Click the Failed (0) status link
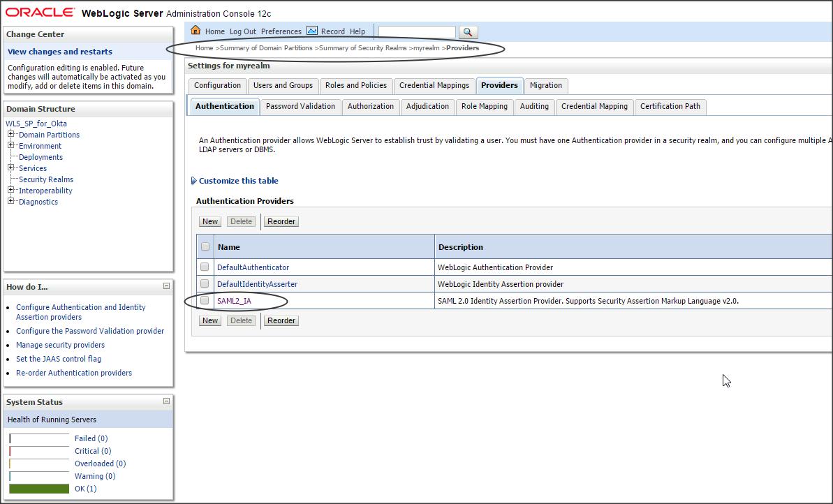This screenshot has height=504, width=833. pos(91,438)
